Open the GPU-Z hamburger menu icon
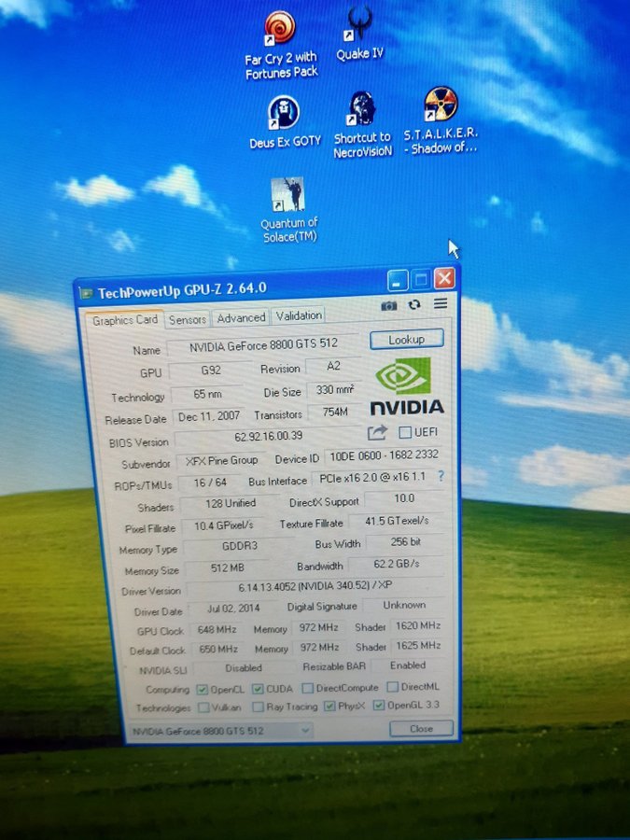This screenshot has width=630, height=840. 441,303
